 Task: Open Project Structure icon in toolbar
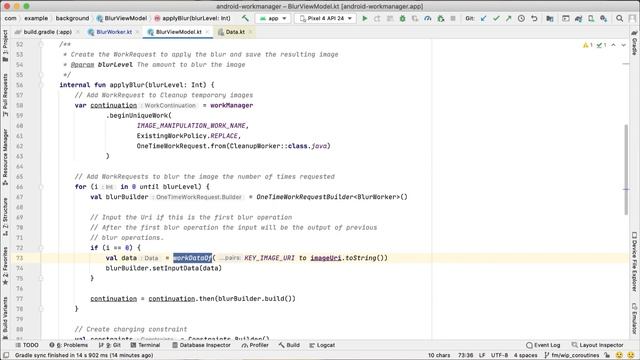[550, 18]
